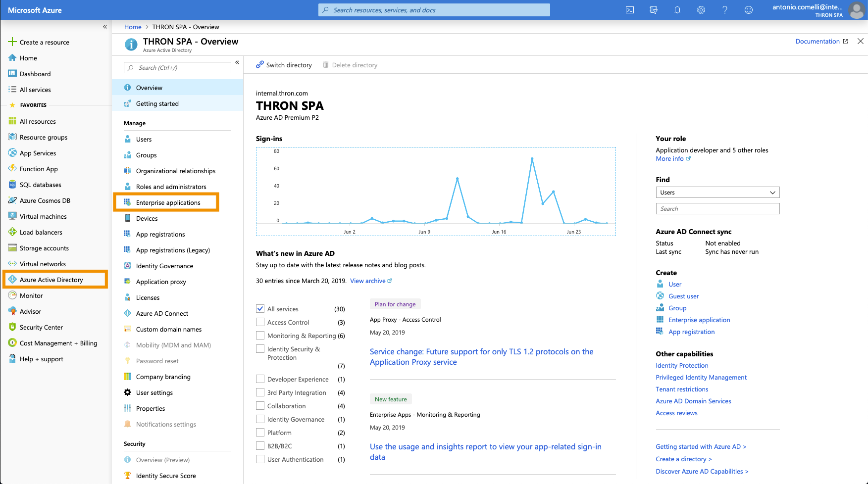Screen dimensions: 868x484
Task: Click the SQL databases icon in sidebar
Action: [x=12, y=185]
